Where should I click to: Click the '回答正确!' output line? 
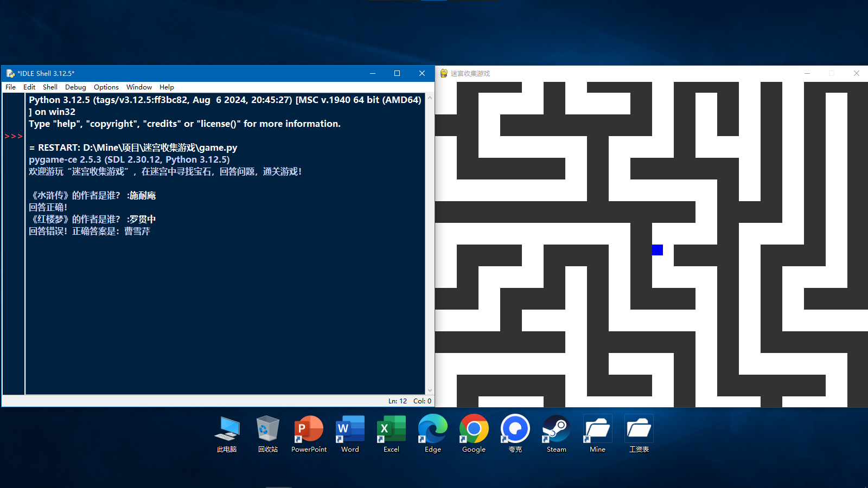(48, 207)
